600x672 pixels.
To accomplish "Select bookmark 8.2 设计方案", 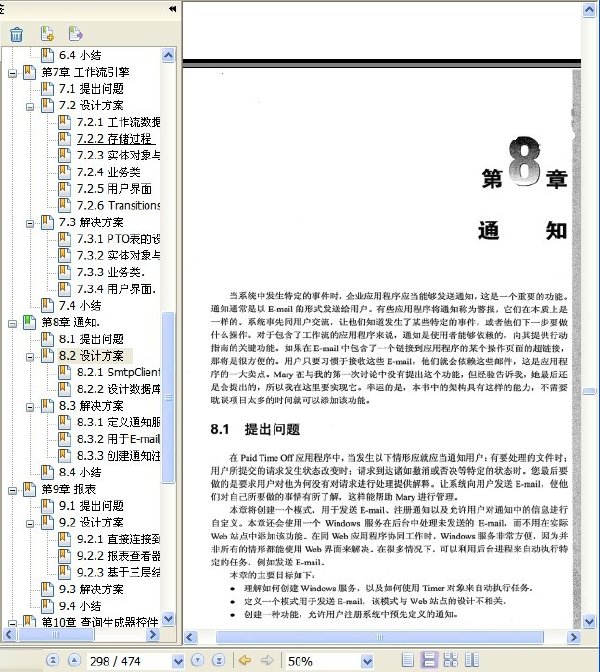I will pos(91,356).
